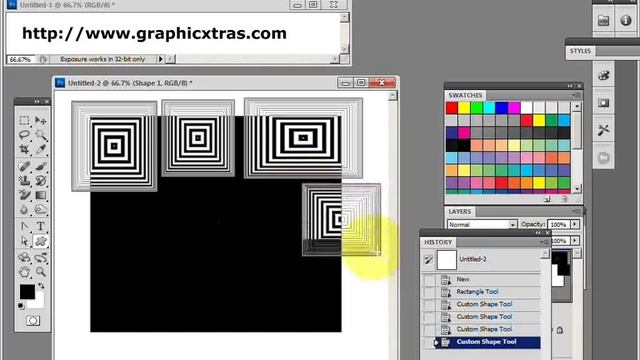Select the Type tool
The width and height of the screenshot is (640, 360).
[40, 226]
